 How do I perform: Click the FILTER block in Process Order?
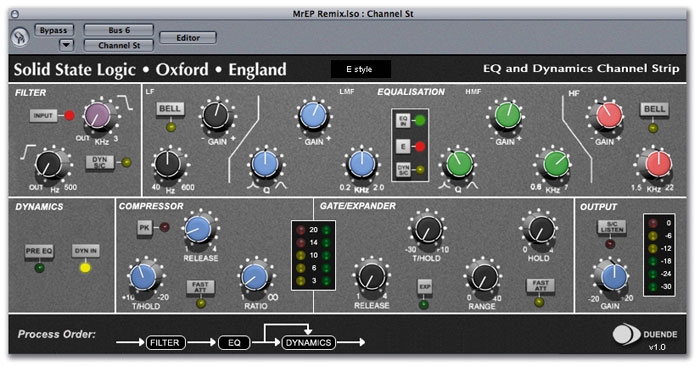point(165,343)
